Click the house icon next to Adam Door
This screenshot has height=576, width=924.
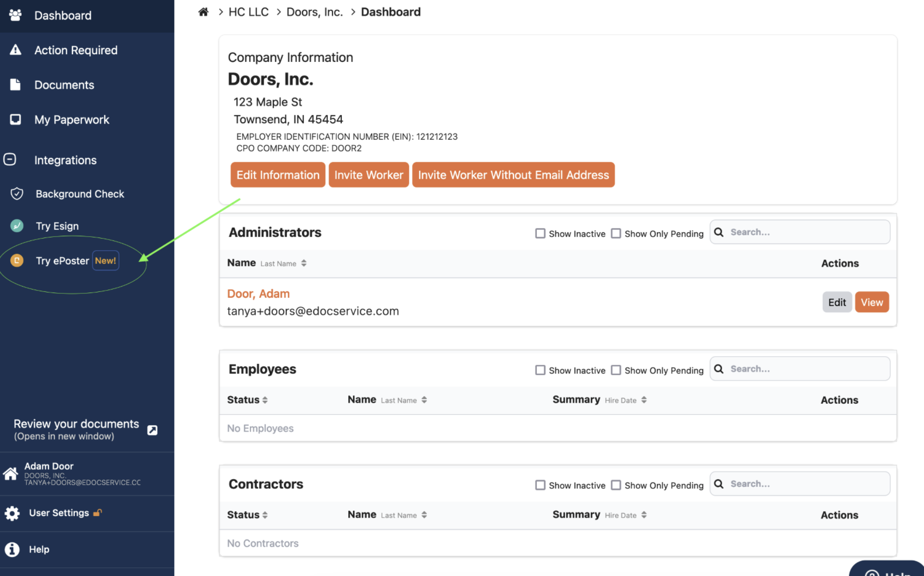coord(11,474)
